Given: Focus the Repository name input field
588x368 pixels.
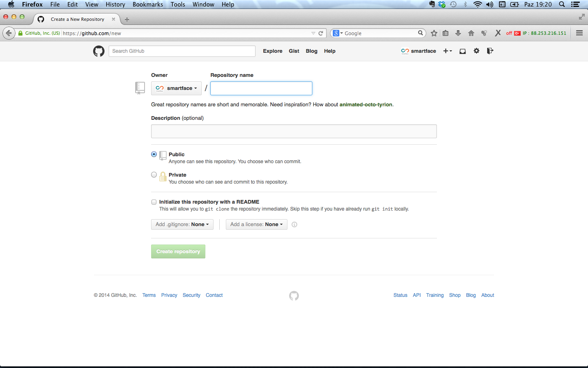Looking at the screenshot, I should 261,88.
